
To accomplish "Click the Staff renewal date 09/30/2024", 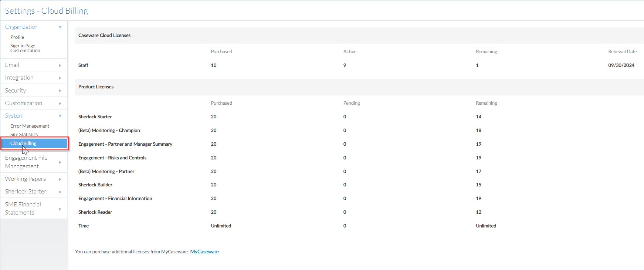I will (621, 65).
